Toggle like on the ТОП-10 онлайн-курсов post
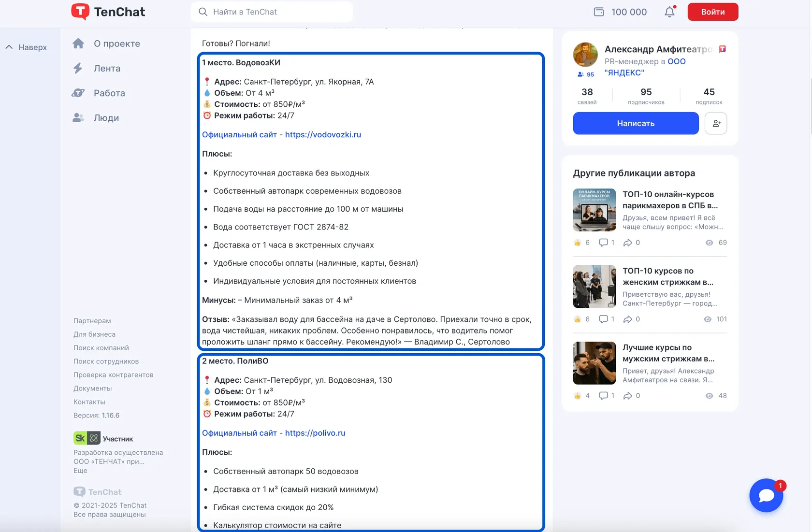812x532 pixels. click(x=577, y=243)
